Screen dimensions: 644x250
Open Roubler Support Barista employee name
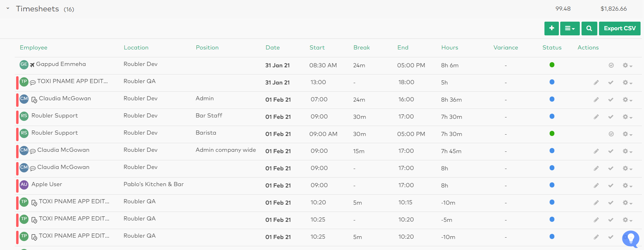point(55,133)
